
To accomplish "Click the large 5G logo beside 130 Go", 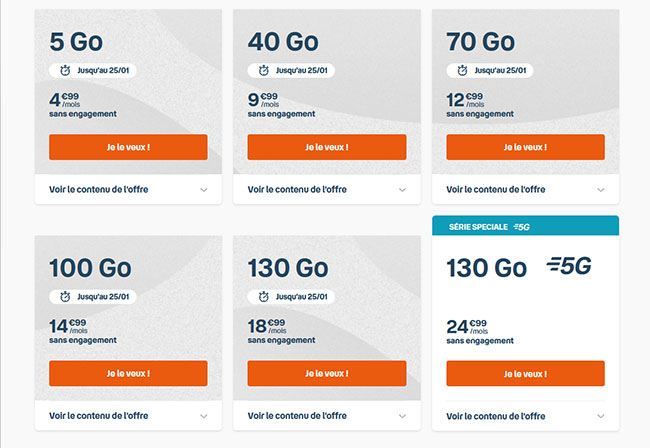I will pos(569,266).
